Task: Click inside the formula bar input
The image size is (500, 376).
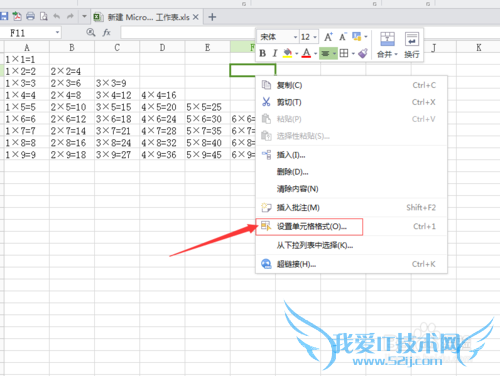Action: coord(188,33)
